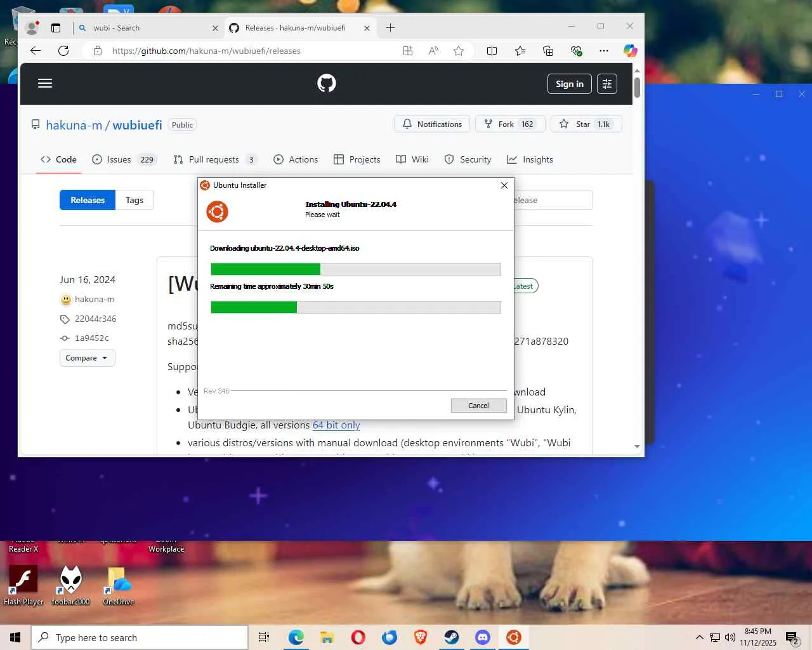Open the wubiuefi repository name link
Screen dimensions: 812x650
click(x=137, y=125)
